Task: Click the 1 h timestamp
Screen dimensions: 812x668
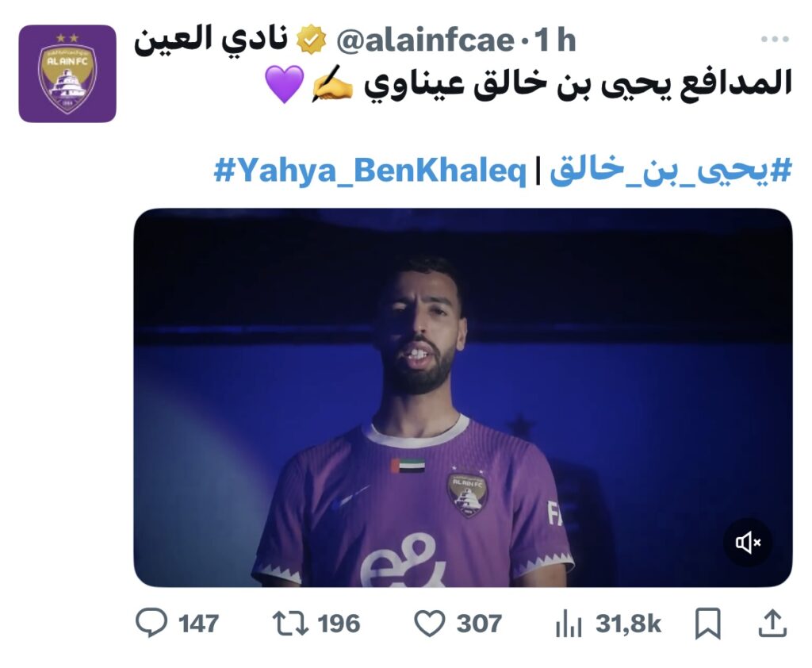Action: point(555,40)
